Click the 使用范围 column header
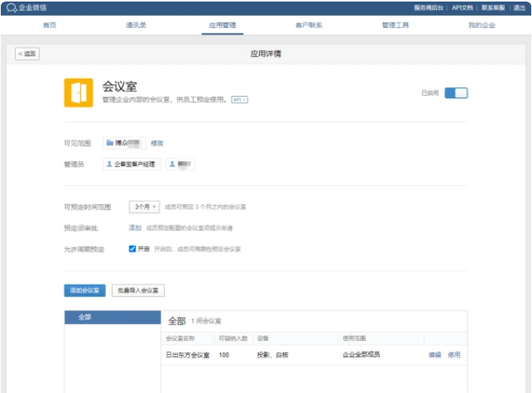 pos(354,338)
